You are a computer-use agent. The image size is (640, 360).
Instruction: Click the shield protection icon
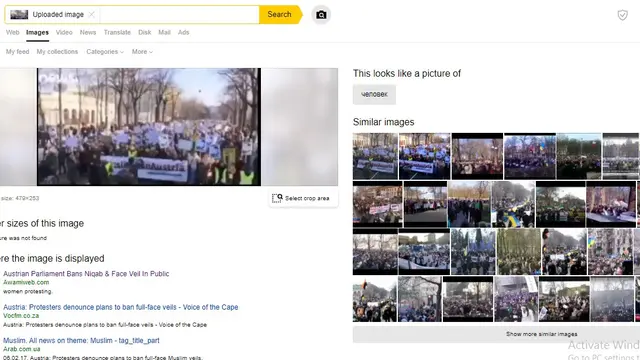(622, 15)
